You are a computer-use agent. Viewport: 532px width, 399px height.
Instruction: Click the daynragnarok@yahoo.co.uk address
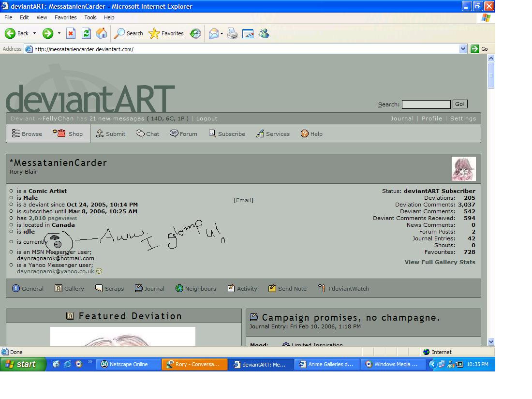point(56,271)
